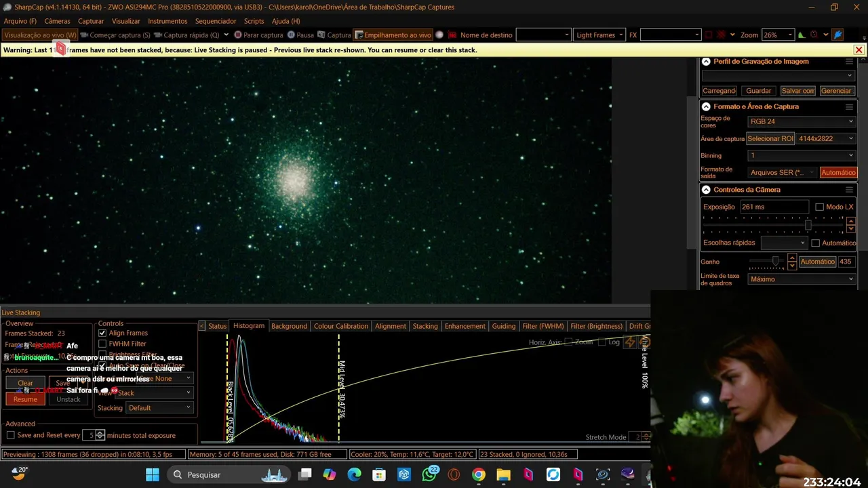Collapse Formato e Área de Captura panel

point(706,106)
